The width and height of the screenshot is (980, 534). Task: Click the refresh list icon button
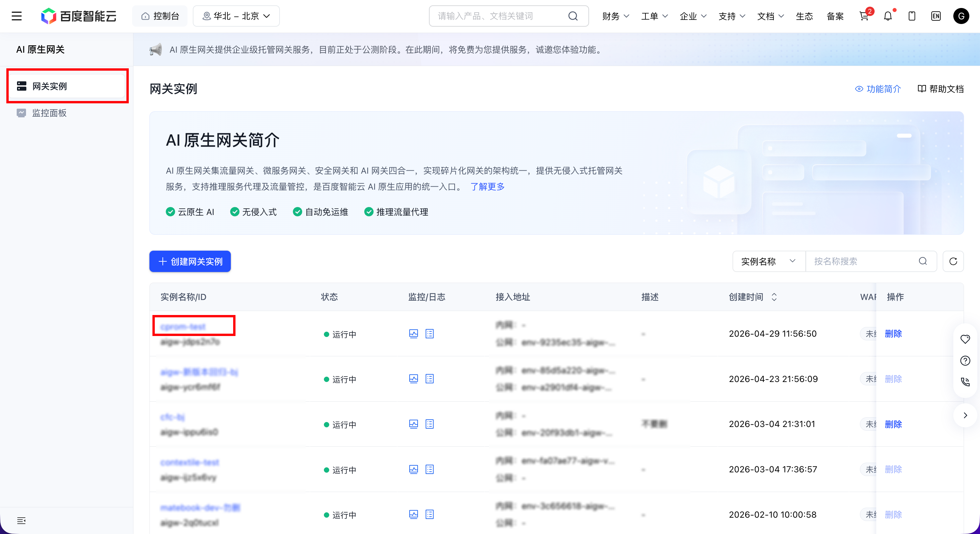pos(953,261)
